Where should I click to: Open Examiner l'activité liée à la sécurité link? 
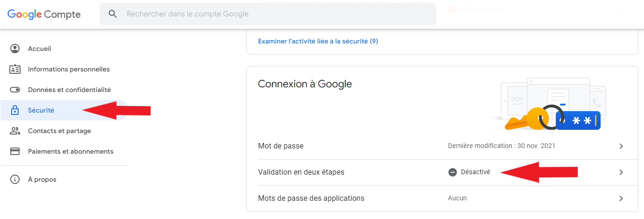(x=318, y=41)
